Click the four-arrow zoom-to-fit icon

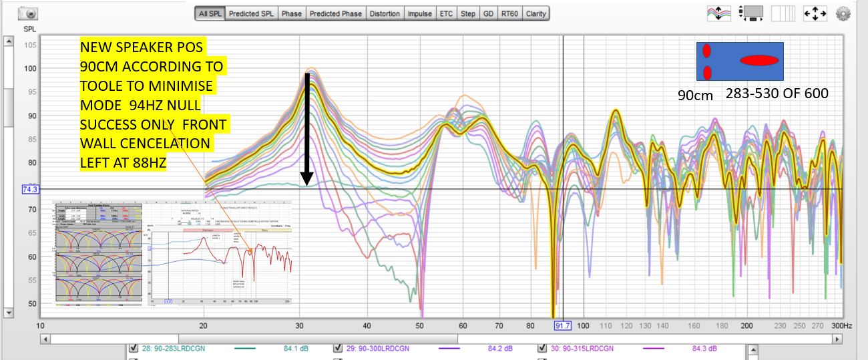(816, 13)
